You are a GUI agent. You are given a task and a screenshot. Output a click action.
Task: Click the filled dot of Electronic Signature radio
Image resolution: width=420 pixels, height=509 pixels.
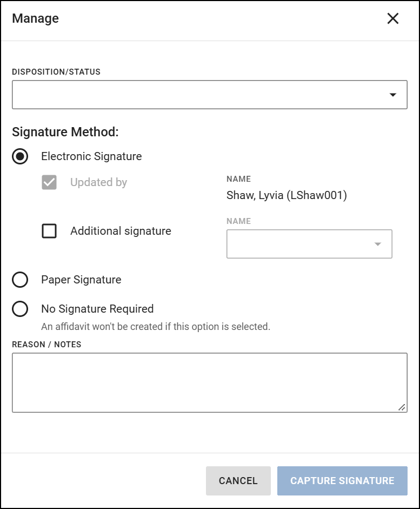[20, 156]
